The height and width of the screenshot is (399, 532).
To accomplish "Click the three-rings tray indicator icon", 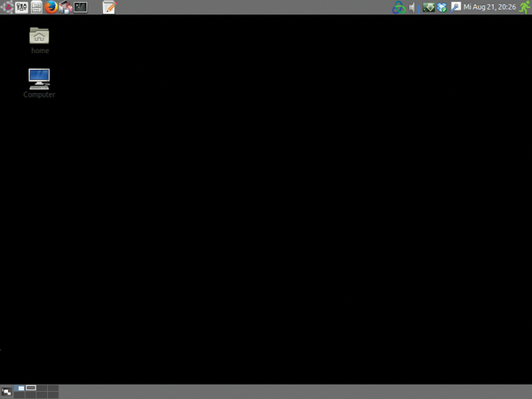I will [399, 7].
